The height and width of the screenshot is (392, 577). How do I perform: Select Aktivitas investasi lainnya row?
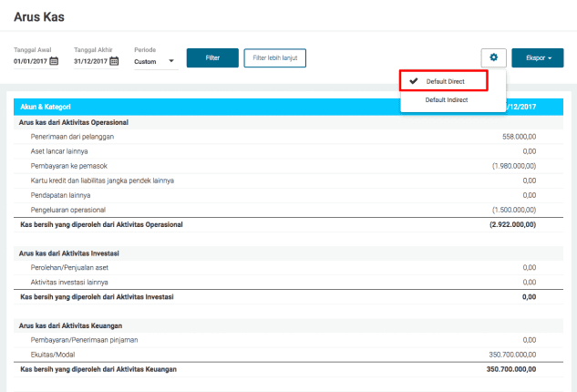(x=288, y=283)
